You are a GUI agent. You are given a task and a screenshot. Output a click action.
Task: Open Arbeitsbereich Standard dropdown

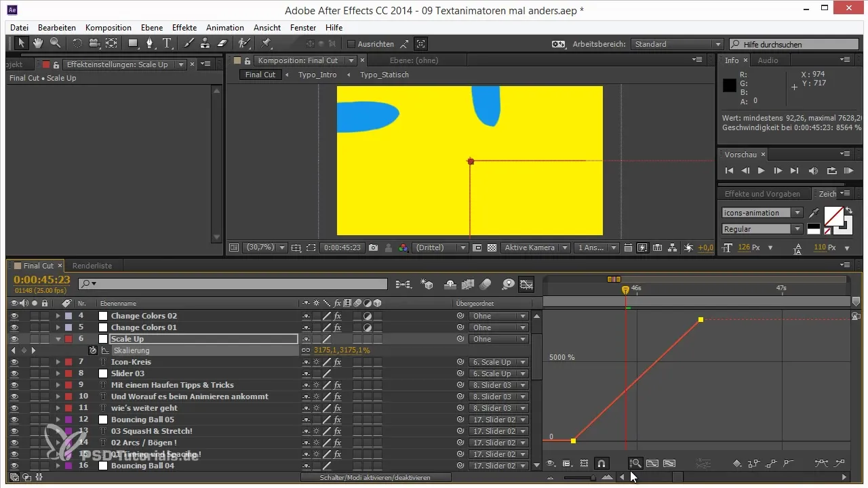click(677, 44)
